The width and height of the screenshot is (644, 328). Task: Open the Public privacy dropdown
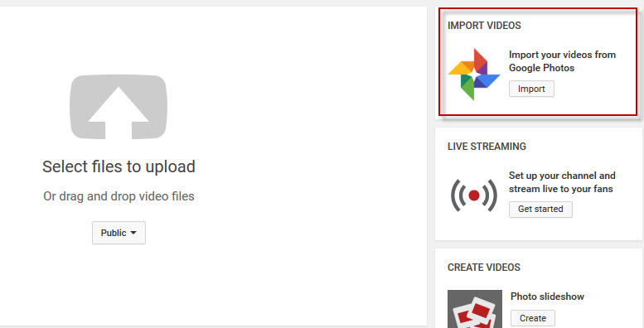click(119, 233)
